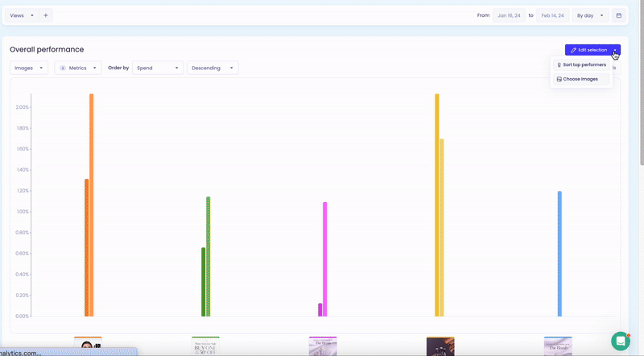Click the Sort top performers trophy icon
The width and height of the screenshot is (644, 356).
(x=559, y=65)
